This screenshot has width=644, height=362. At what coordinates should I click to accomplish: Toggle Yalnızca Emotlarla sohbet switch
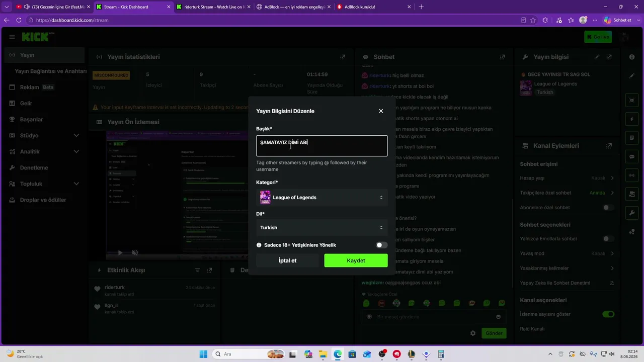tap(608, 239)
